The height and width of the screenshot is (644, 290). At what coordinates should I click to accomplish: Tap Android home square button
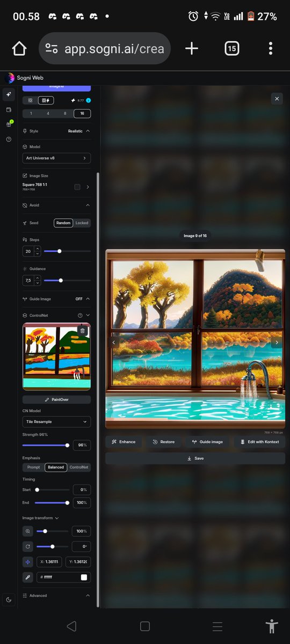tap(144, 626)
